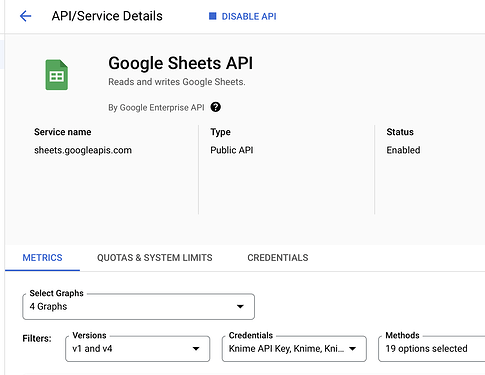Open the Credentials filter dropdown
Screen dimensions: 485x375
294,349
